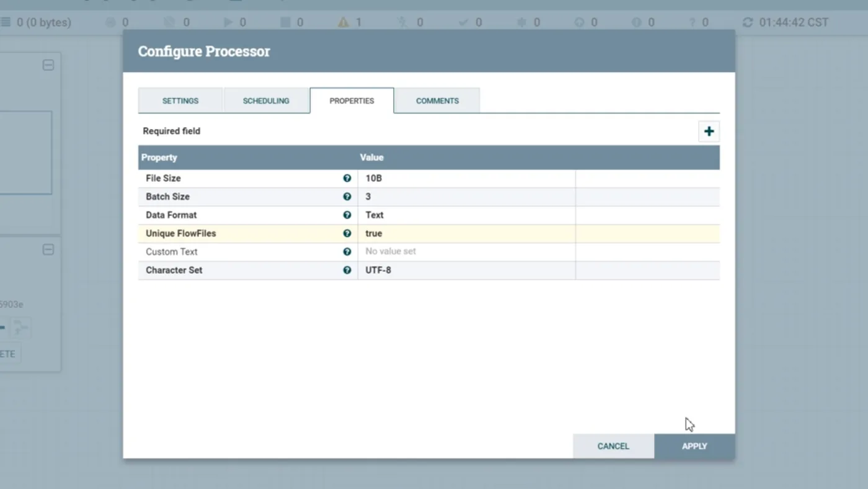The width and height of the screenshot is (868, 489).
Task: Click the 'Value' column header
Action: point(372,158)
